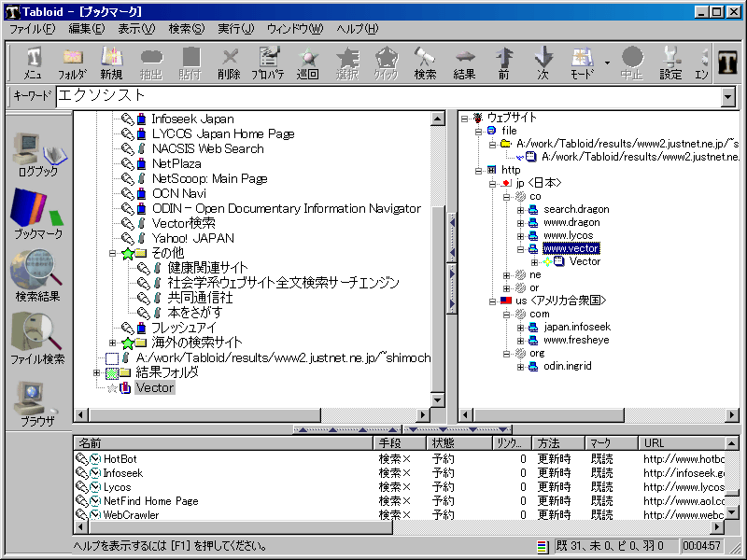Viewport: 747px width, 560px height.
Task: Open the 検索(S) menu
Action: [186, 29]
